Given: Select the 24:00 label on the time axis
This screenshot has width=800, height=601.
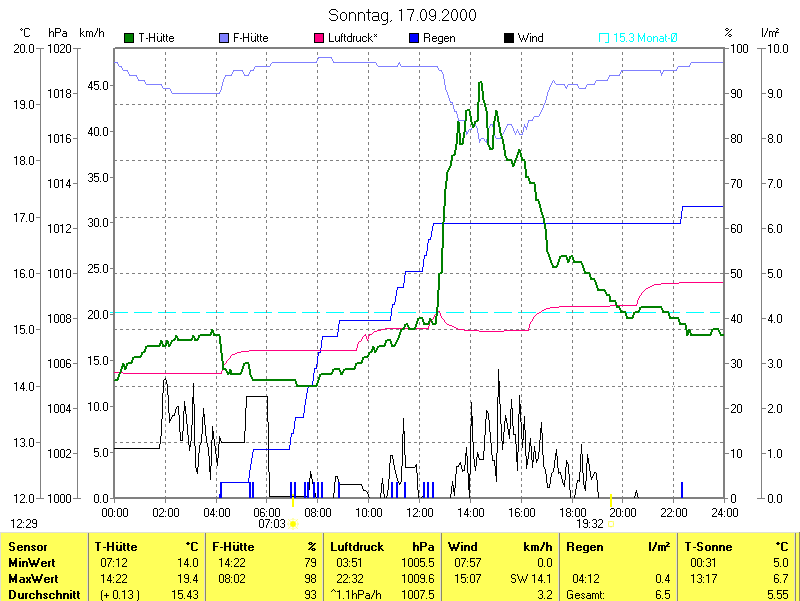Looking at the screenshot, I should tap(724, 512).
